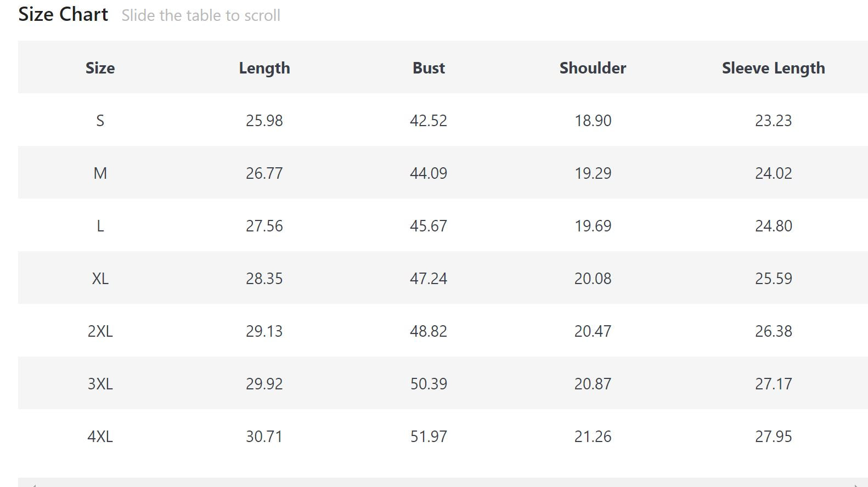Select the 4XL size row label
Screen dimensions: 868x487
(100, 437)
